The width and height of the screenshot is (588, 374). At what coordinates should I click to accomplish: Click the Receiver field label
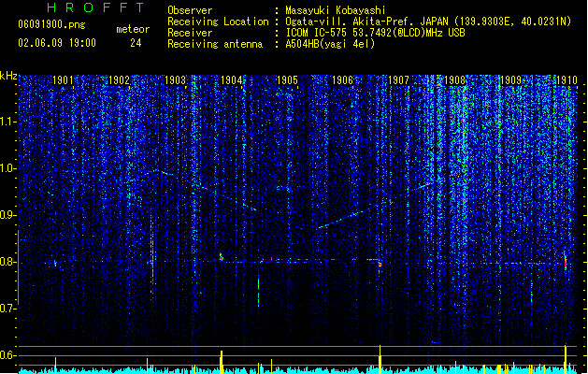pyautogui.click(x=190, y=33)
